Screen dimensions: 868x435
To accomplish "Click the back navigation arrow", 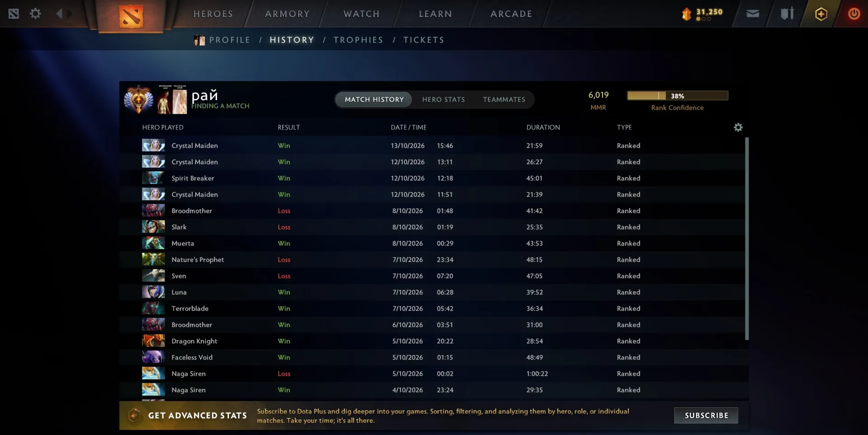I will [x=59, y=14].
